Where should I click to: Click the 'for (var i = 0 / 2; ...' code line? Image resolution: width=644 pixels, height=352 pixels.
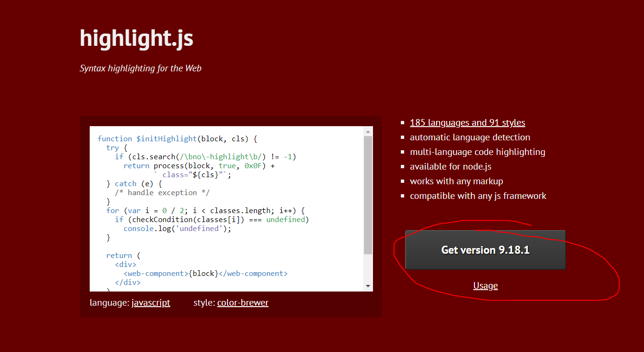coord(205,210)
